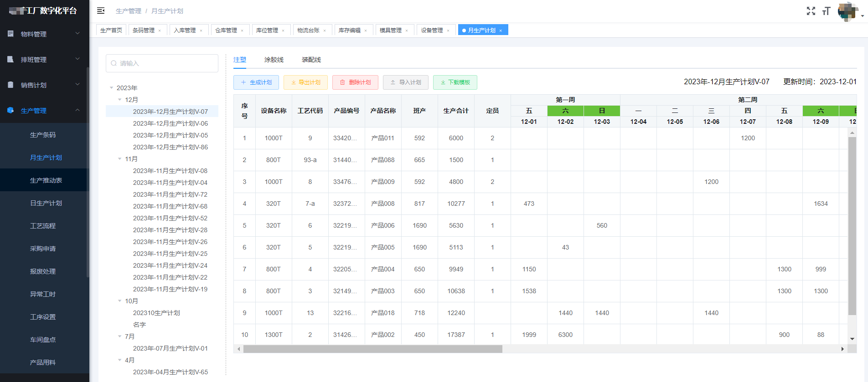This screenshot has width=868, height=382.
Task: Open the avatar dropdown caret
Action: click(862, 16)
